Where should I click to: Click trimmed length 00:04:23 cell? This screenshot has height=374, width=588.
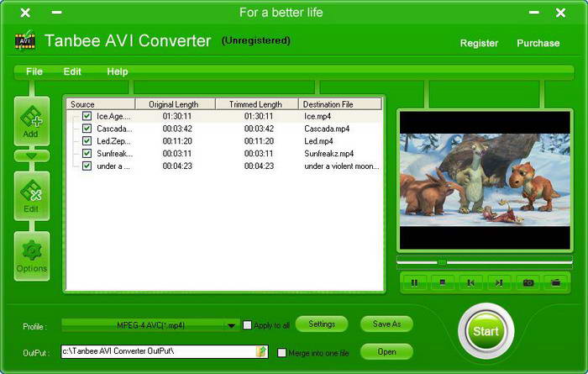pyautogui.click(x=259, y=166)
